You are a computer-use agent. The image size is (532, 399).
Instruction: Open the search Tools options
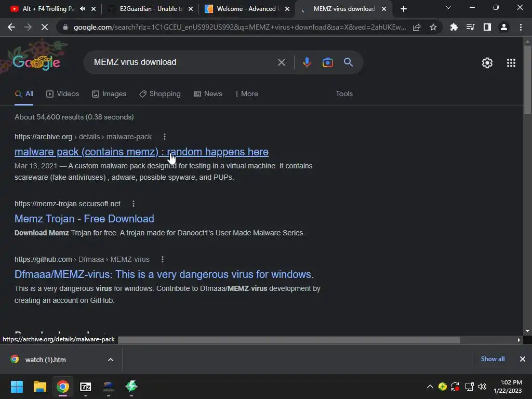(x=344, y=94)
